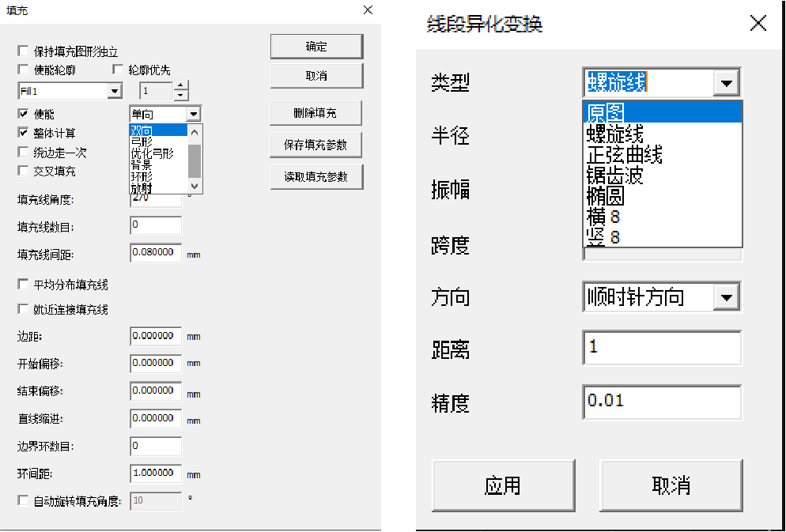Enable the 保持填充图形独立 checkbox
This screenshot has height=532, width=786.
(23, 51)
